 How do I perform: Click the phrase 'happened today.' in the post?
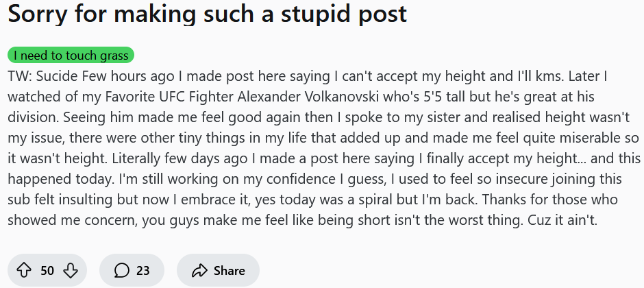tap(61, 179)
